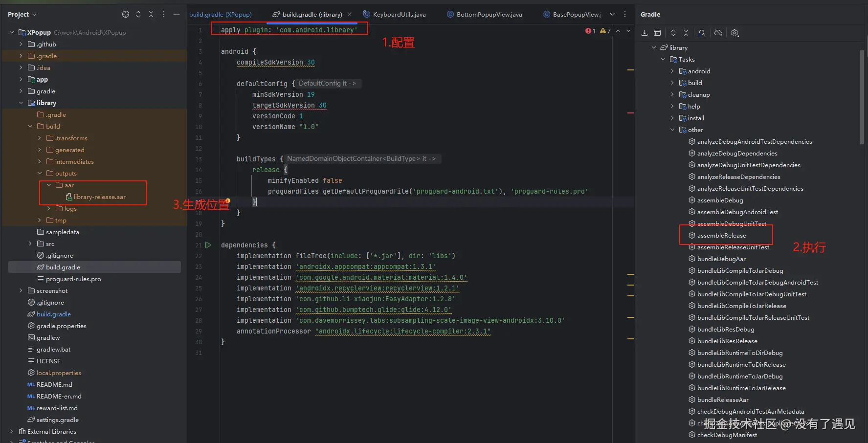The height and width of the screenshot is (443, 868).
Task: Jump to next highlighted problem arrow
Action: pyautogui.click(x=628, y=31)
